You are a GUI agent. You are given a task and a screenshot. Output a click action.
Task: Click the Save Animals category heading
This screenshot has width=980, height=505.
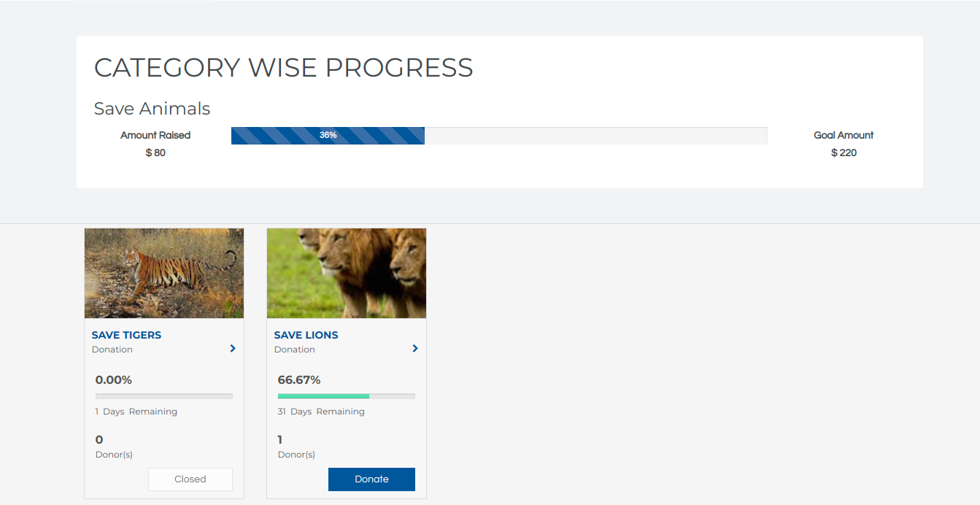click(x=152, y=109)
